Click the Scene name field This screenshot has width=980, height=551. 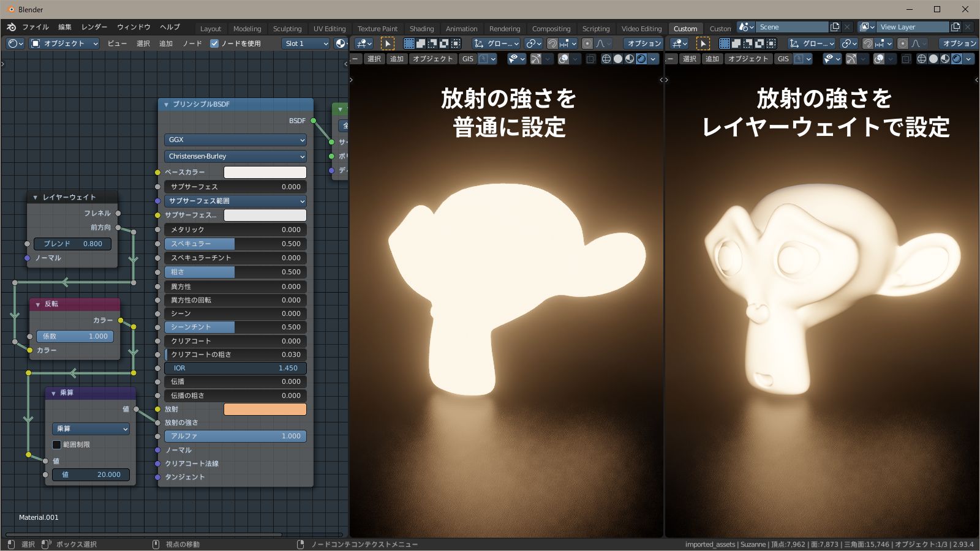pos(793,27)
